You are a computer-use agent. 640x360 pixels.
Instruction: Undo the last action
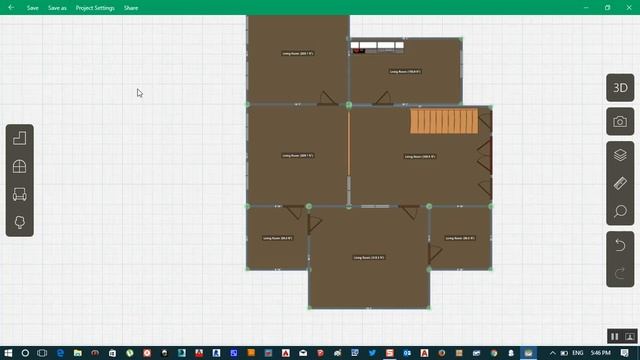[x=620, y=245]
